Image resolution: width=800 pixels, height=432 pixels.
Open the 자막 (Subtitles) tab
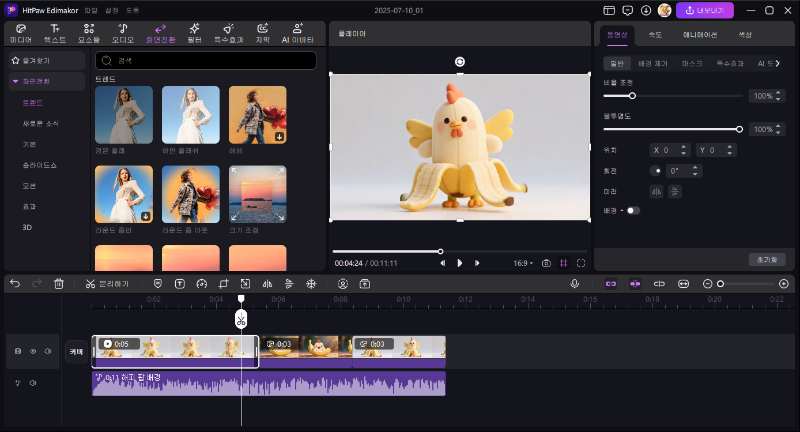coord(263,33)
